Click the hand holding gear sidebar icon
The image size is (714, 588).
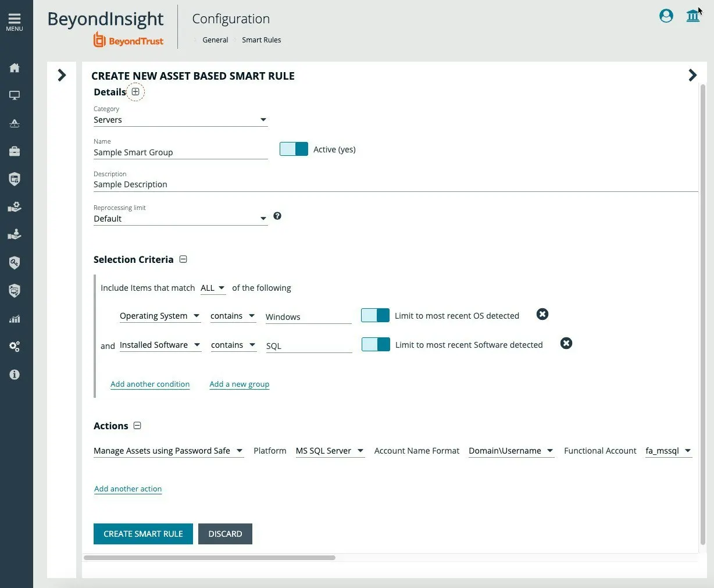tap(15, 207)
